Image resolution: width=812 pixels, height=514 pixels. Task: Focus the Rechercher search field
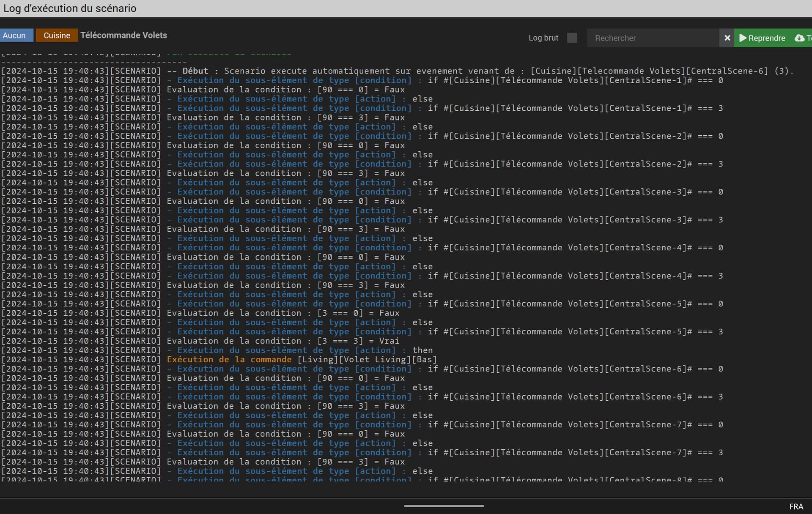[x=653, y=38]
